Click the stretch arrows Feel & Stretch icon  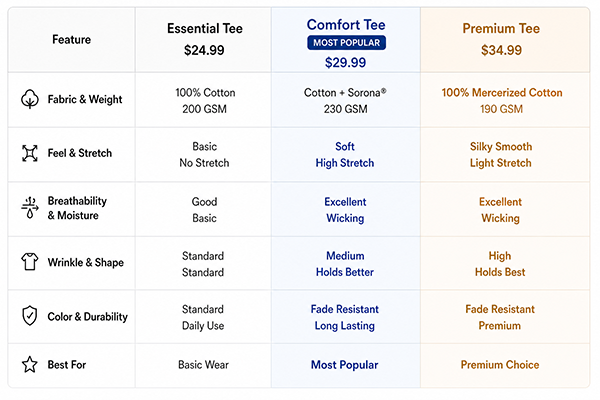(x=29, y=153)
